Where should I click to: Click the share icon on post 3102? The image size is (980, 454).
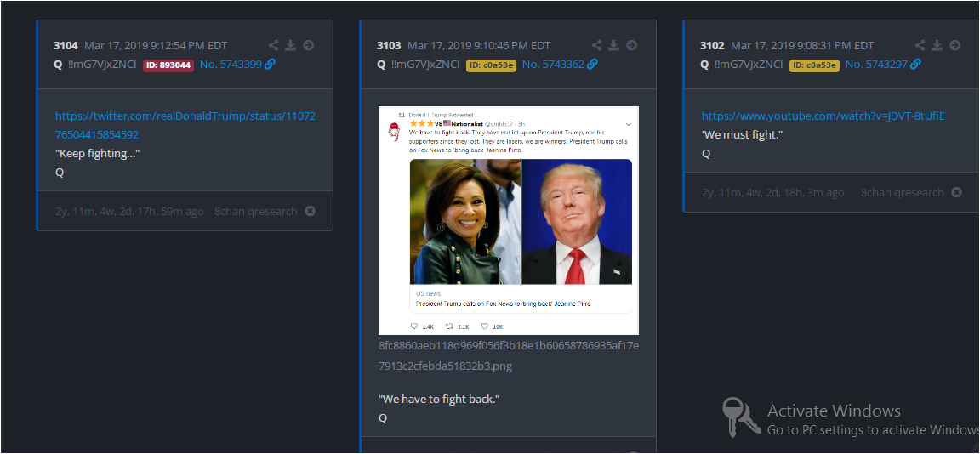[920, 45]
